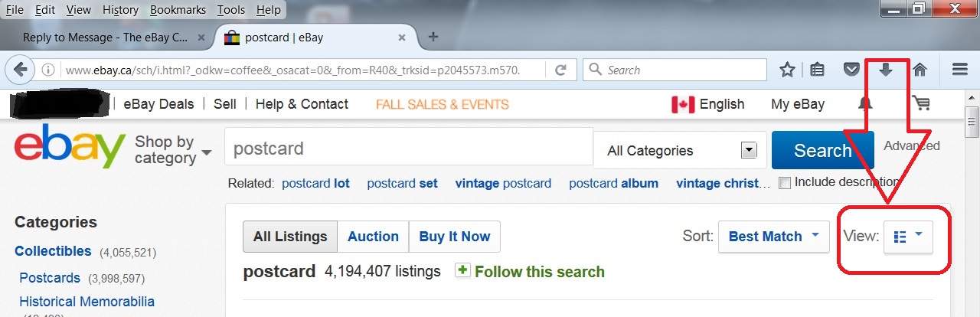Open the Pocket icon in the toolbar
980x317 pixels.
click(x=851, y=70)
